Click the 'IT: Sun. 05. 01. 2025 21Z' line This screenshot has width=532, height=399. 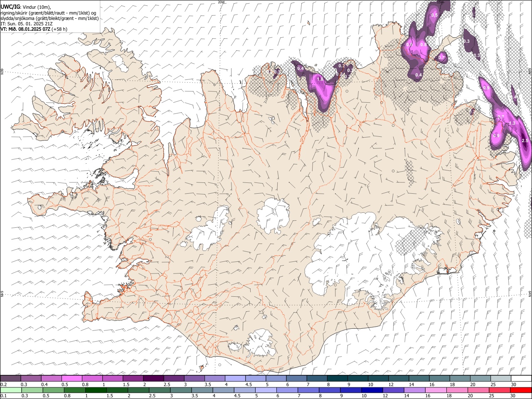[x=27, y=24]
